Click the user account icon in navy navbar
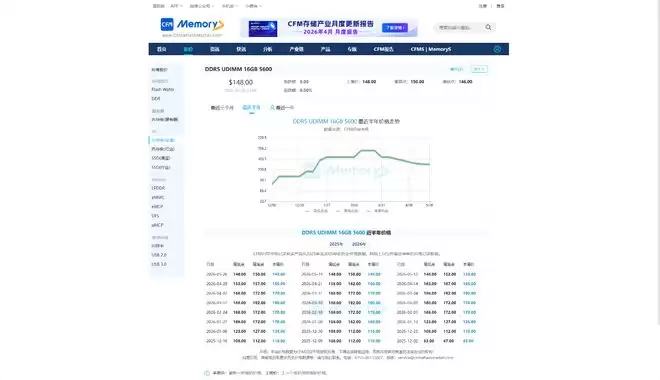The height and width of the screenshot is (380, 660). pyautogui.click(x=497, y=49)
